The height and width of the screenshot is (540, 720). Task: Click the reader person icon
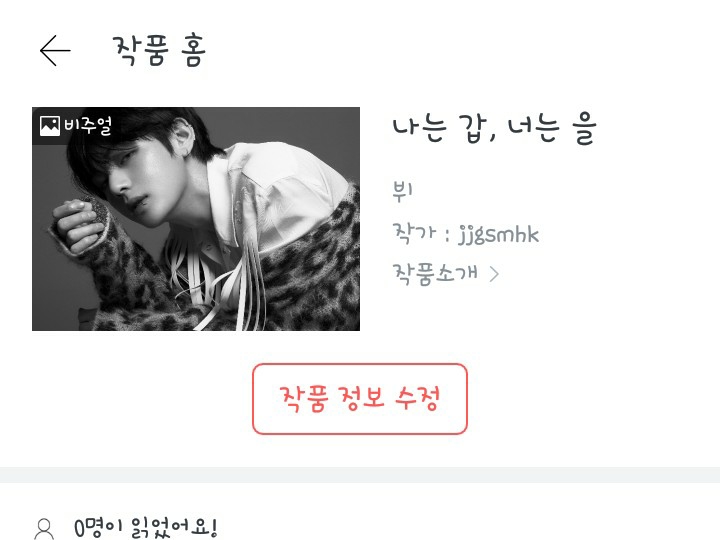(45, 529)
